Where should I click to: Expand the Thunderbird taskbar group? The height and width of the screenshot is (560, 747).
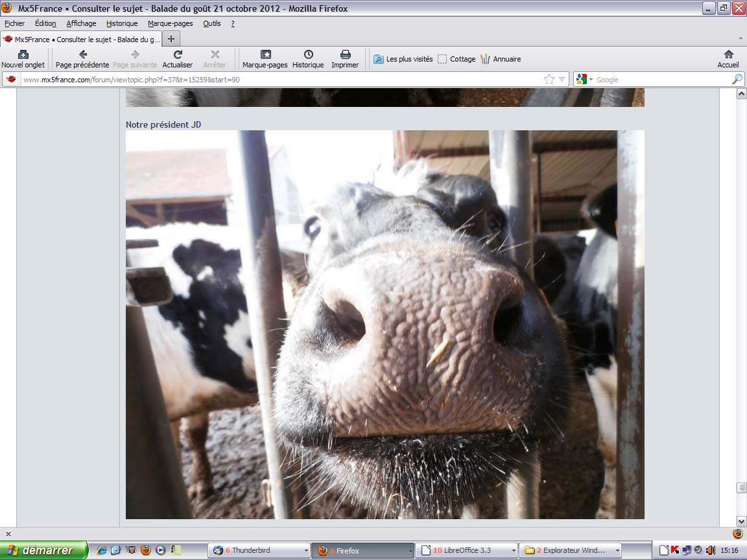(x=306, y=550)
